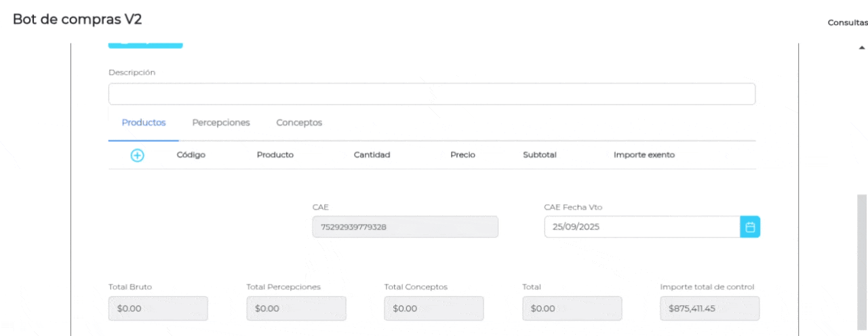Click the scroll up arrow
Image resolution: width=868 pixels, height=336 pixels.
[862, 48]
